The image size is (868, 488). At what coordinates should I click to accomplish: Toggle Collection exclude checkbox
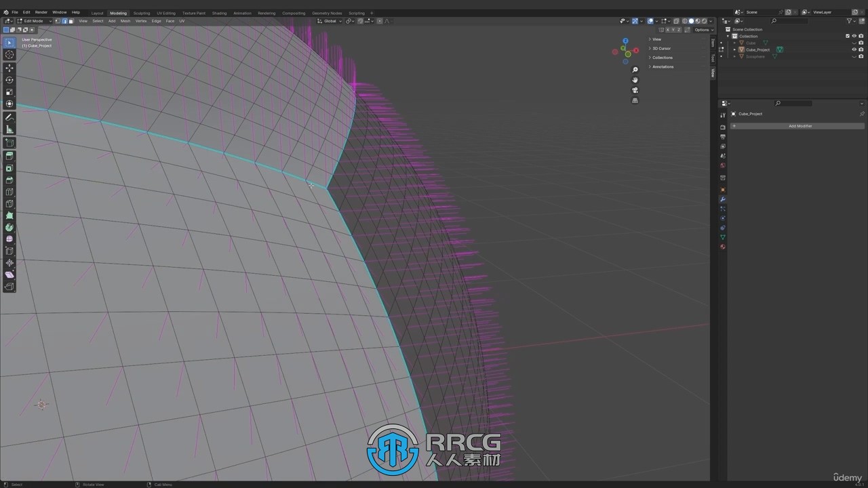click(847, 36)
